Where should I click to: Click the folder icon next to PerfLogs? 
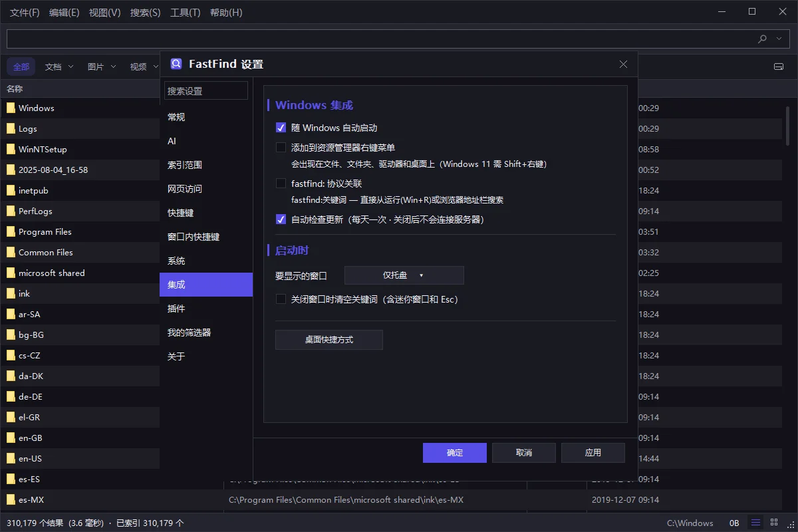(11, 211)
